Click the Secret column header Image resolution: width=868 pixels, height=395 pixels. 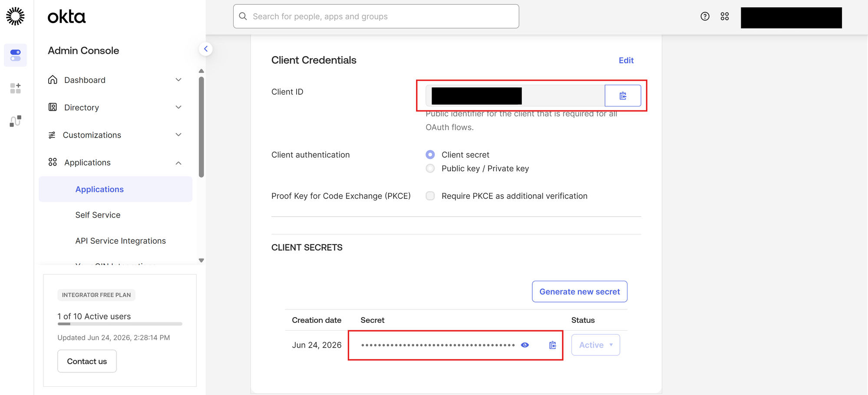pos(372,320)
